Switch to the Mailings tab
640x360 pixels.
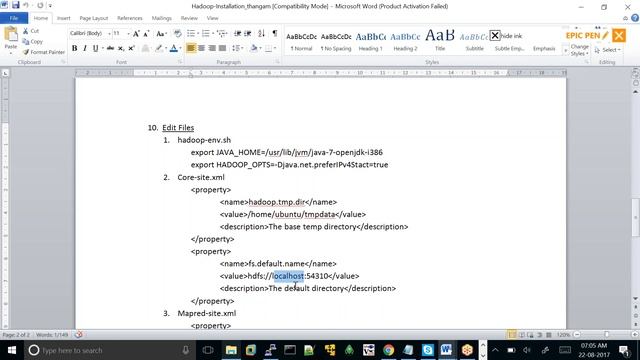tap(162, 18)
